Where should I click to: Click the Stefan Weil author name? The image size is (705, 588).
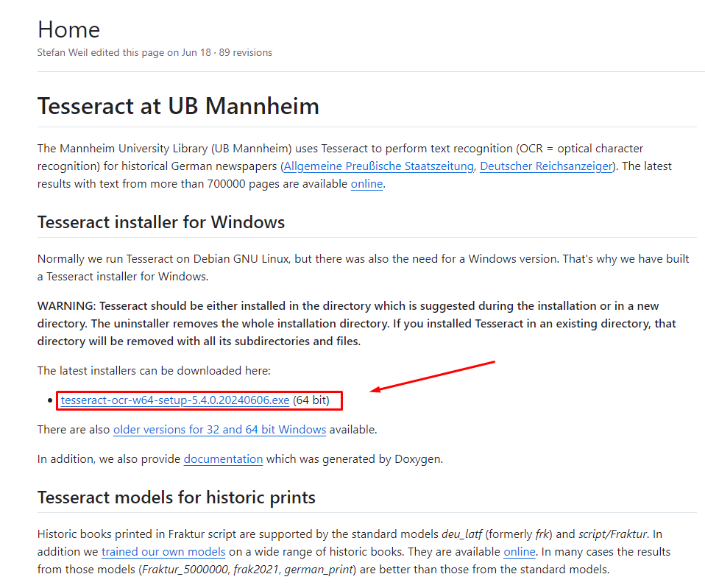[x=63, y=53]
